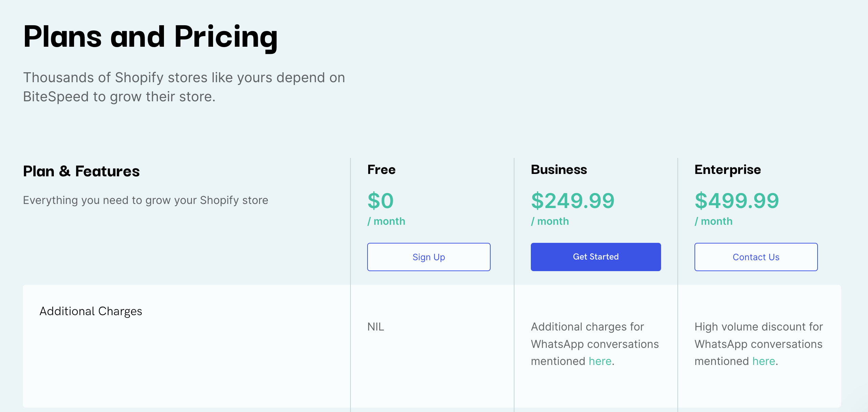Open the Enterprise volume discount 'here' link
Screen dimensions: 868x412
click(764, 361)
